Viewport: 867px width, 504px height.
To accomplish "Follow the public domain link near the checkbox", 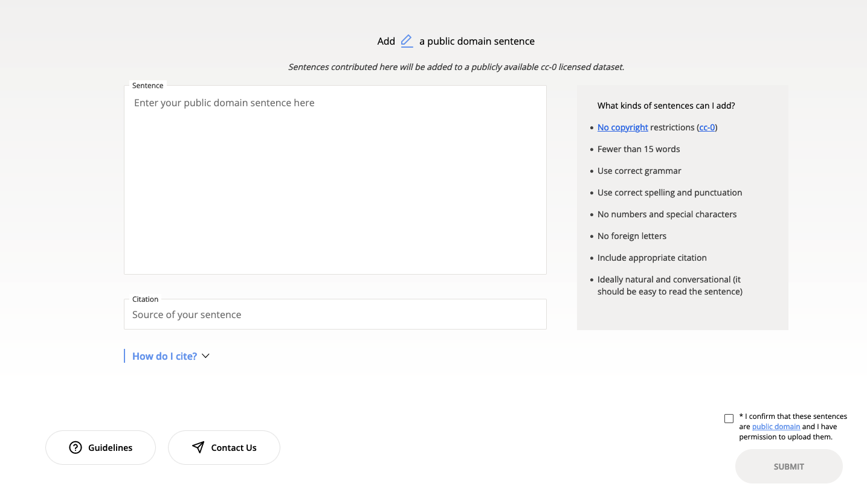I will click(x=776, y=427).
